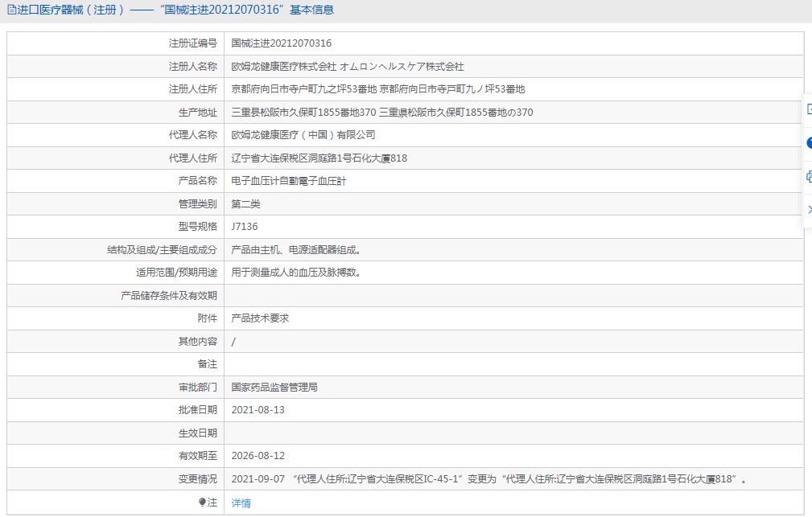812x517 pixels.
Task: Click the page heading 进口医疗器械（注册）
Action: tap(71, 10)
